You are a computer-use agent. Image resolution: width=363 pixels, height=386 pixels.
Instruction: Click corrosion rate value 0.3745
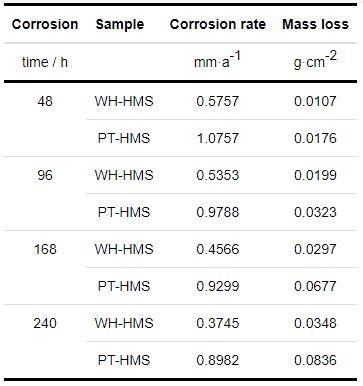(218, 323)
